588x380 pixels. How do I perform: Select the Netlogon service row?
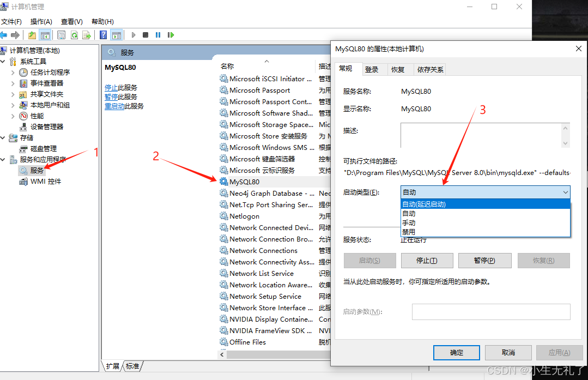tap(275, 216)
